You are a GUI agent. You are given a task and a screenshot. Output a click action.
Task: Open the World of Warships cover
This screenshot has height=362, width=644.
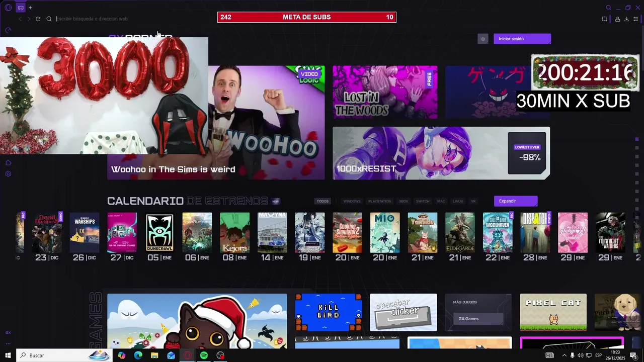[x=85, y=232]
